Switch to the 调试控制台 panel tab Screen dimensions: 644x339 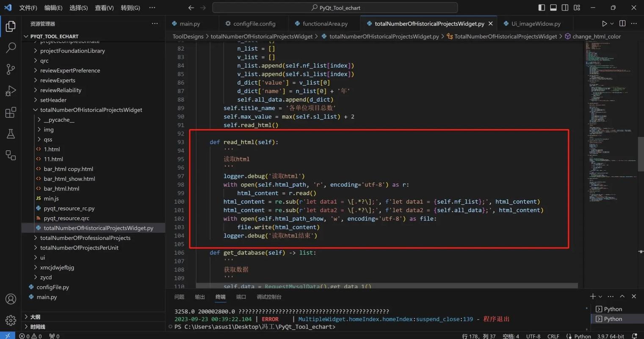point(268,297)
